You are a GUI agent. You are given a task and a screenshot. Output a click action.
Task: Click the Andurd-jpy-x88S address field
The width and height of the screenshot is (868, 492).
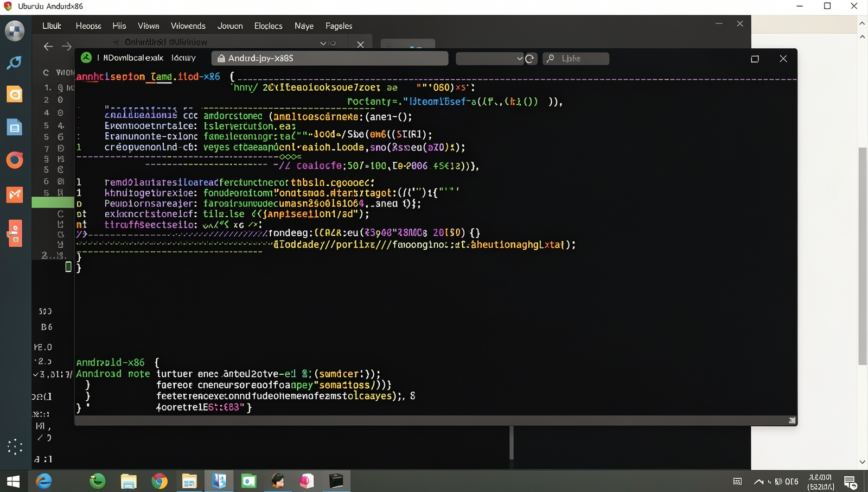(330, 58)
